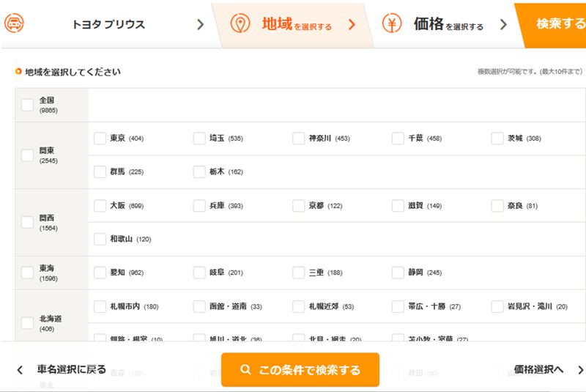Click the orange 検索する tab at top right
This screenshot has height=392, width=586.
[x=555, y=26]
